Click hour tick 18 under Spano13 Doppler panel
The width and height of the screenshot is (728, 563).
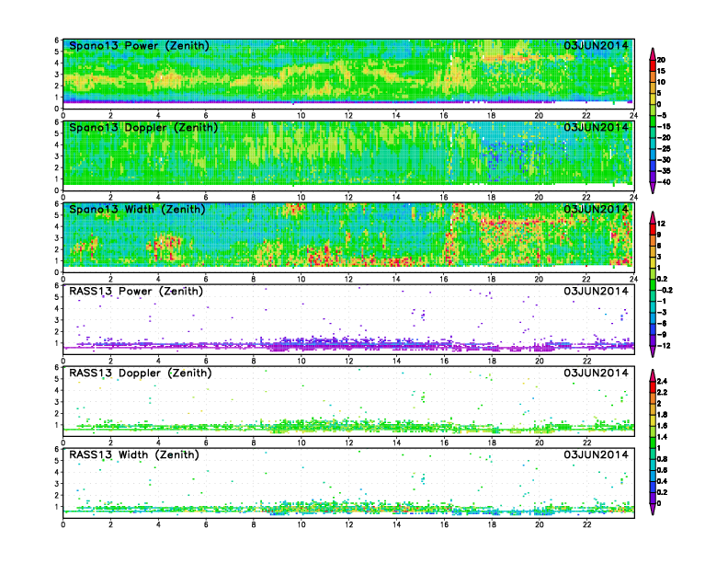point(491,198)
